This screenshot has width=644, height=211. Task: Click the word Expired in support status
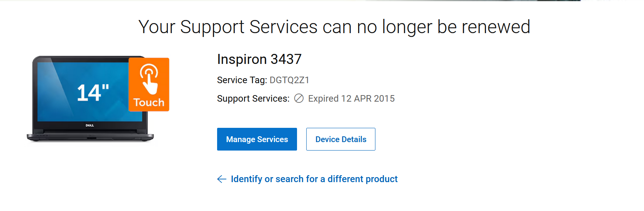(323, 99)
